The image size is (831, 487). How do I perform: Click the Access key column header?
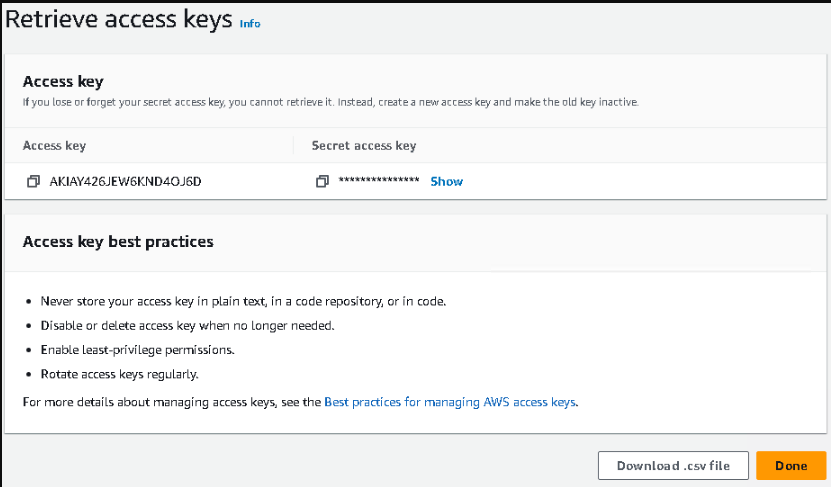click(x=54, y=146)
